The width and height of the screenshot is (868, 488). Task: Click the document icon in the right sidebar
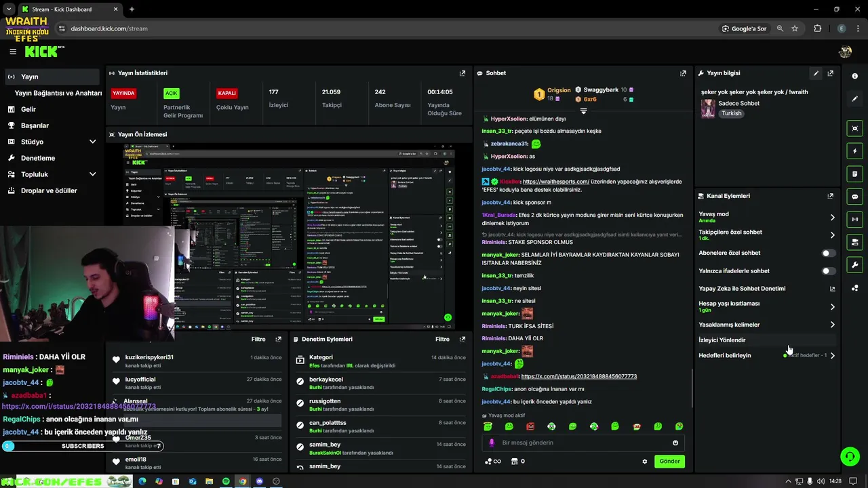(855, 174)
